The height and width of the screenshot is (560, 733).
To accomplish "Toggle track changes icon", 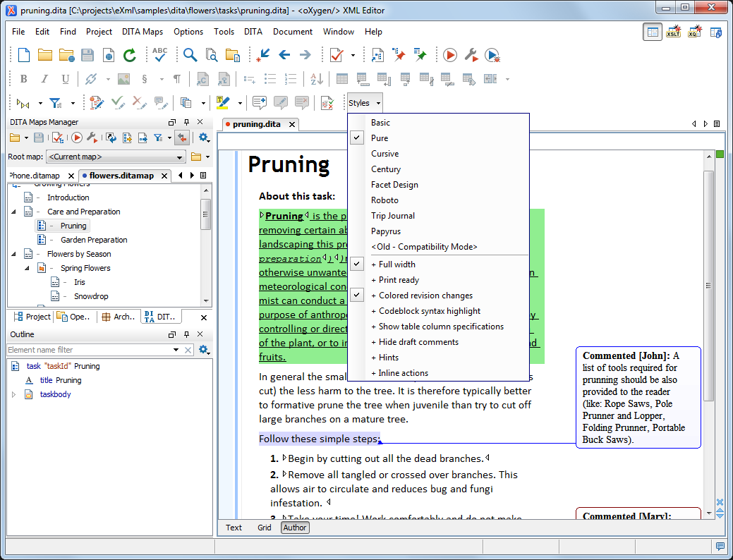I will (x=97, y=103).
